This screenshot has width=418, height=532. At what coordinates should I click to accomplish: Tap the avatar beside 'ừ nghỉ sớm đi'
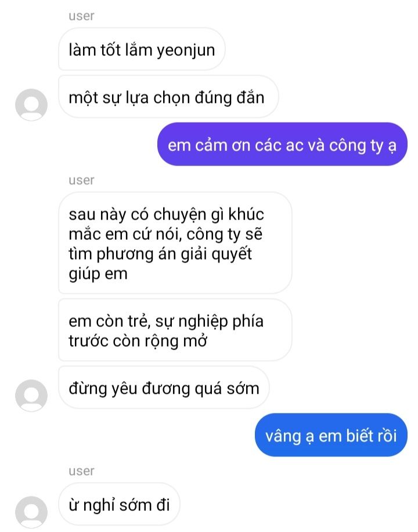31,512
